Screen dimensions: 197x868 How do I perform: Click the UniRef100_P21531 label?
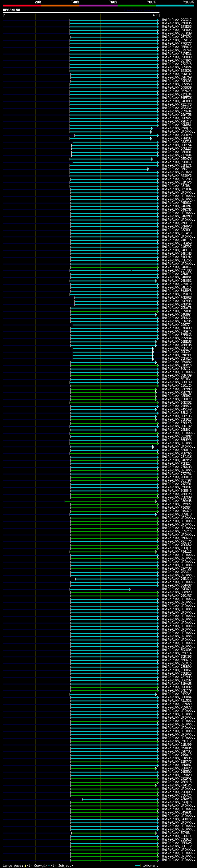pos(177,701)
